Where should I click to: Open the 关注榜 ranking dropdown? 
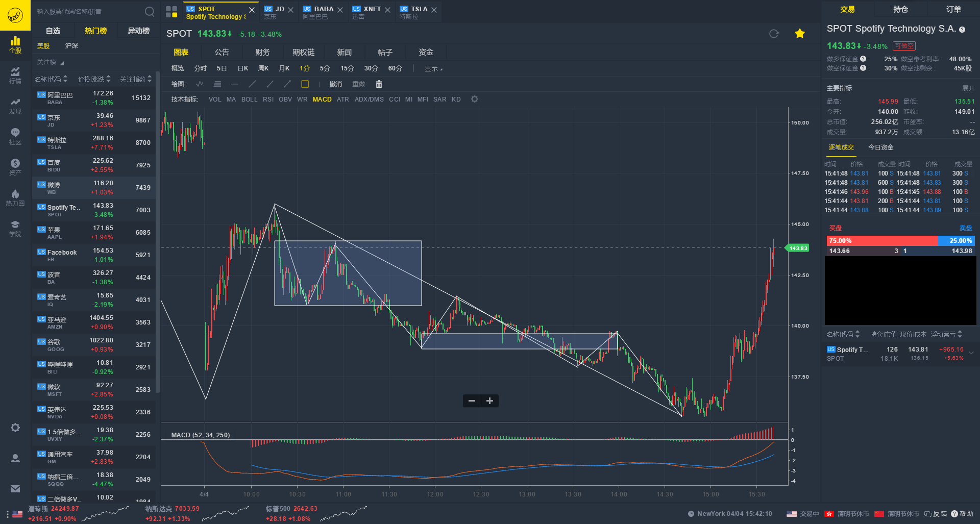[x=51, y=62]
